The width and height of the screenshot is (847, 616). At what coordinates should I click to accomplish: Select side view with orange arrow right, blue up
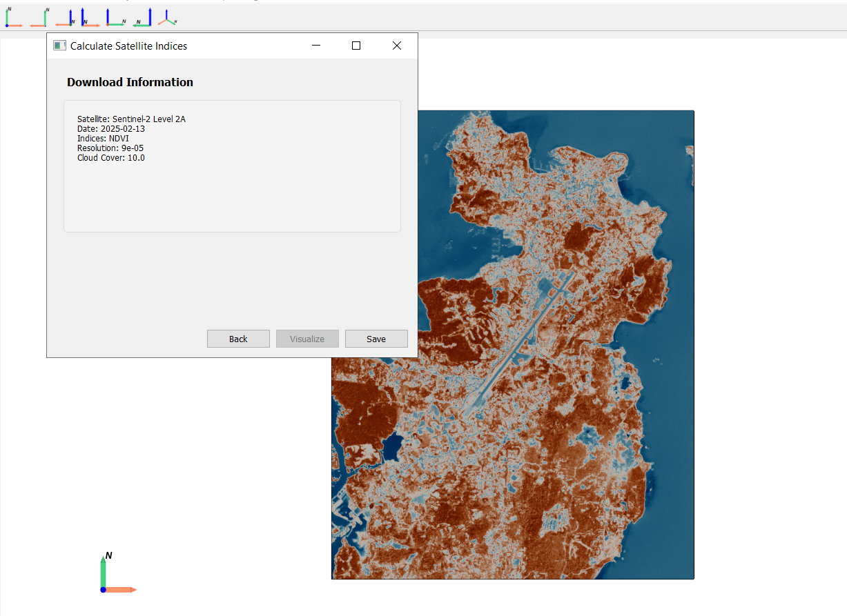(x=90, y=17)
